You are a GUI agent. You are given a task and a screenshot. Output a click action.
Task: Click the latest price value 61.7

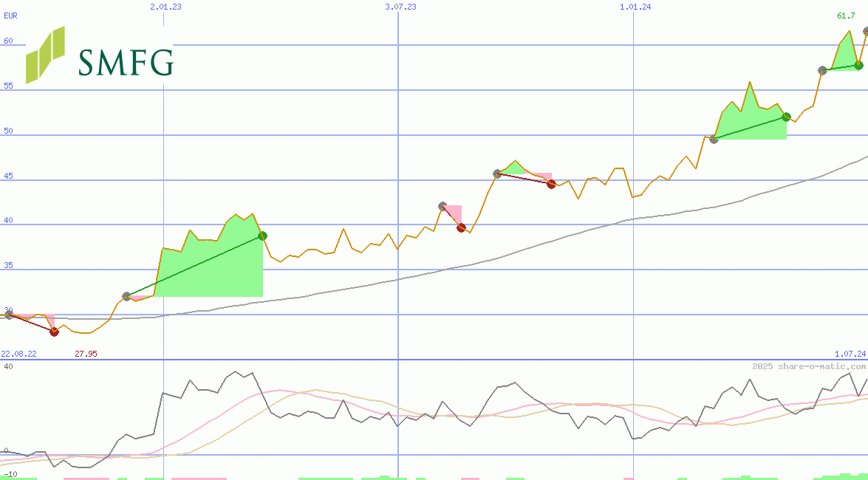coord(845,16)
